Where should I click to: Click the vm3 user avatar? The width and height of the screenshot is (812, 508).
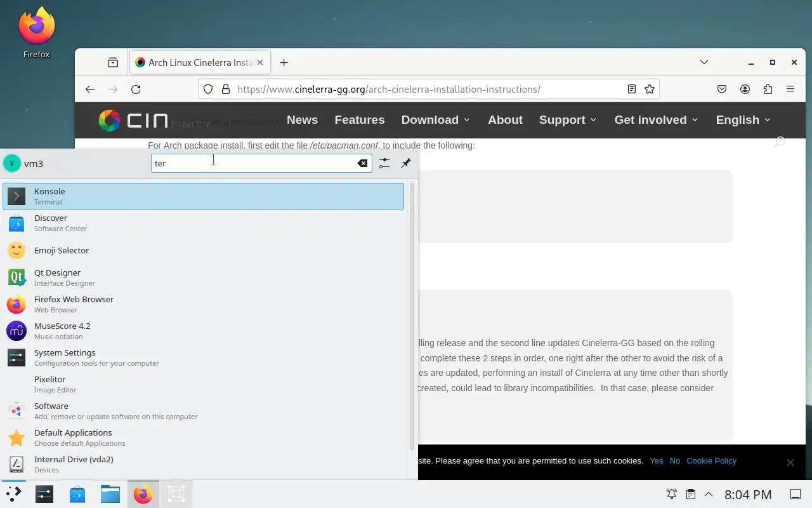[x=11, y=163]
